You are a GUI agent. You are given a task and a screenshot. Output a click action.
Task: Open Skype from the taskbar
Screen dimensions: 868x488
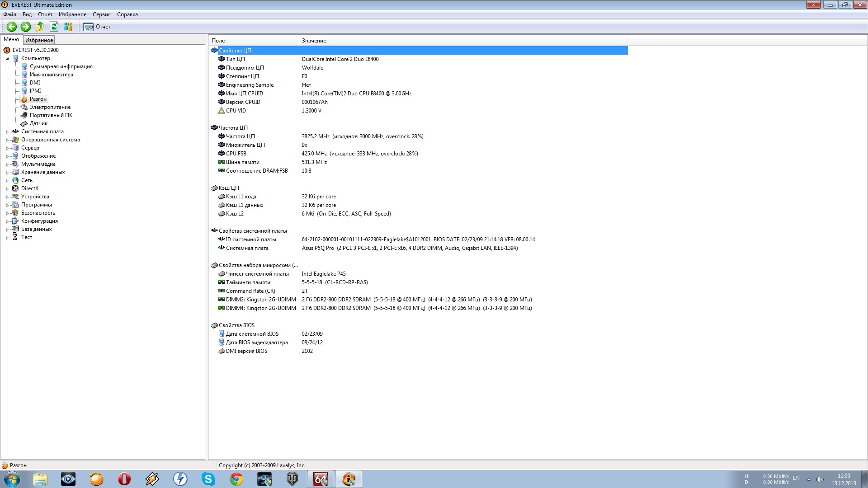click(208, 479)
